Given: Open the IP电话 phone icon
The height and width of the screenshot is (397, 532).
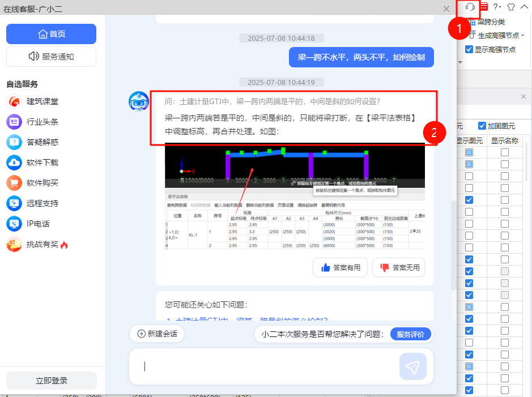Looking at the screenshot, I should (14, 223).
